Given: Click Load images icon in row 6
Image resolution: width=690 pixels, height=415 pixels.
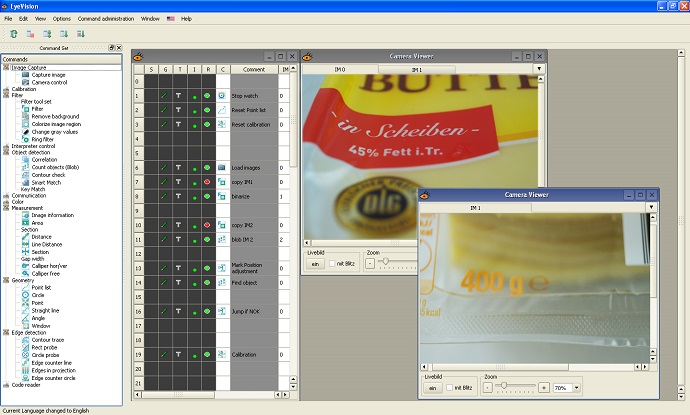Looking at the screenshot, I should pos(222,168).
